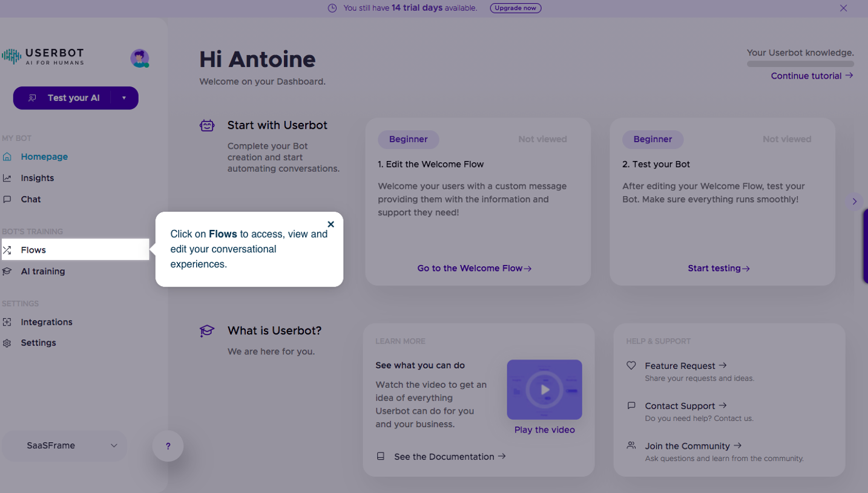Click the Upgrade now button
This screenshot has width=868, height=493.
(516, 8)
